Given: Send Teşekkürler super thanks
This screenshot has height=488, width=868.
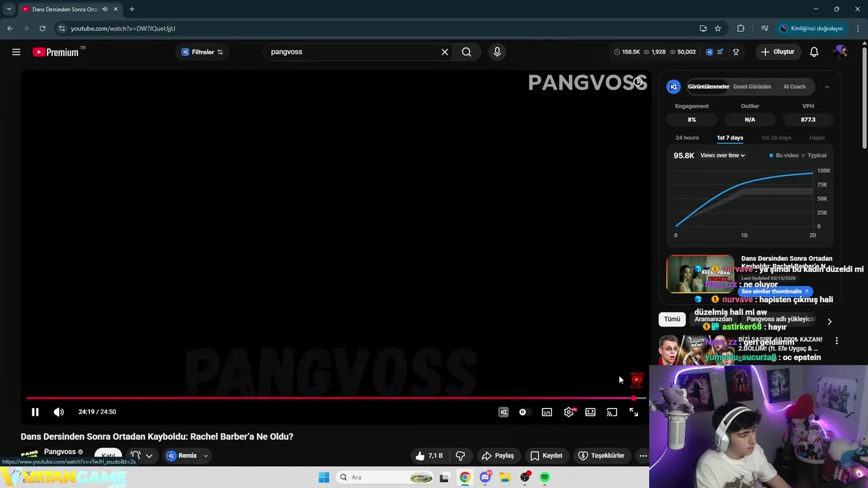Looking at the screenshot, I should pos(601,456).
